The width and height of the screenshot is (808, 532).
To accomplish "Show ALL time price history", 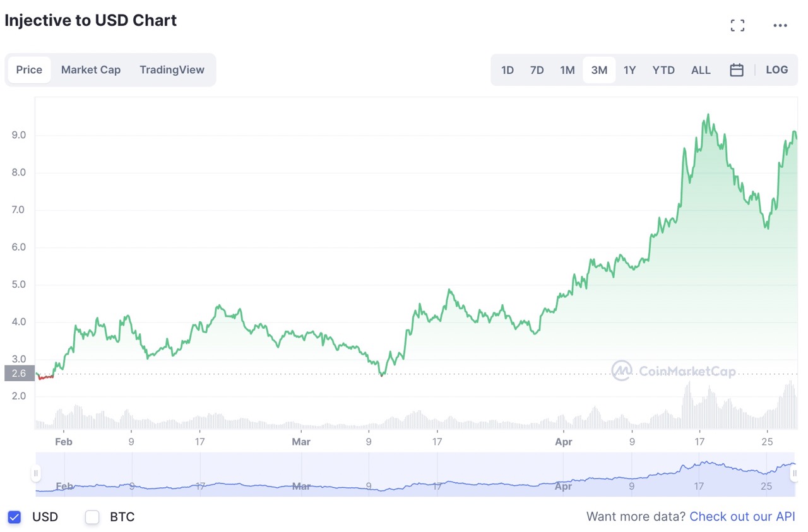I will pyautogui.click(x=701, y=70).
